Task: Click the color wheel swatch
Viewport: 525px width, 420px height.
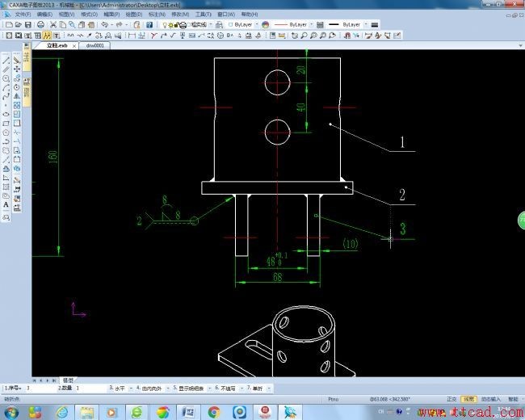Action: (264, 25)
